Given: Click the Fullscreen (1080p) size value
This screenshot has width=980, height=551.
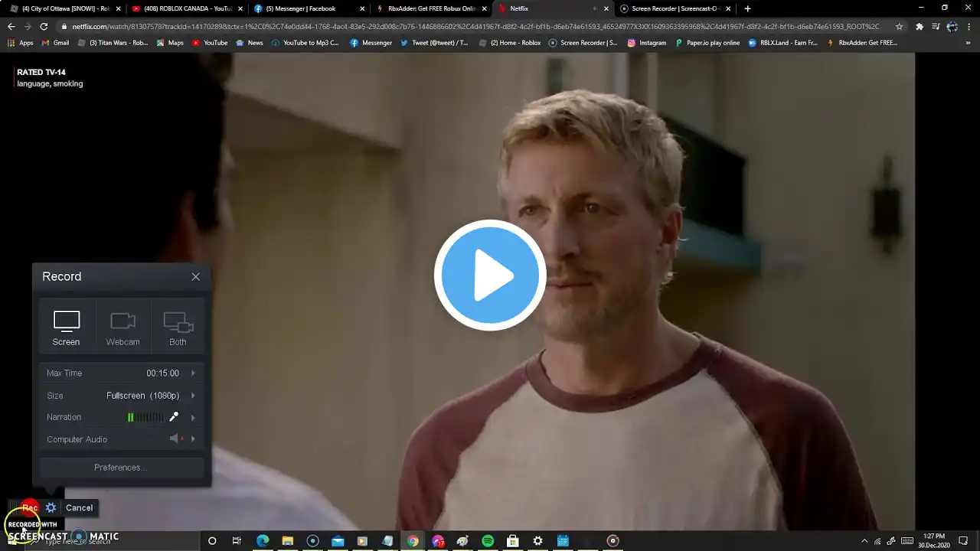Looking at the screenshot, I should coord(143,396).
